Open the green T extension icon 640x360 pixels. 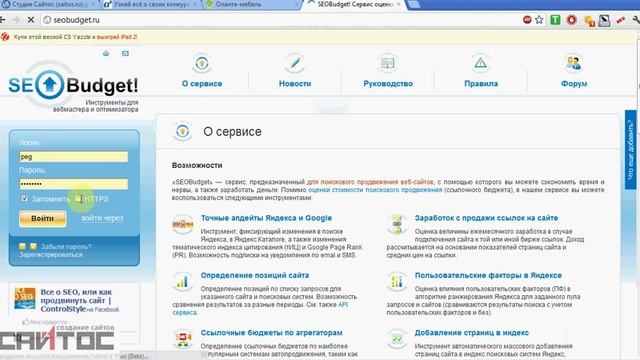[x=555, y=20]
